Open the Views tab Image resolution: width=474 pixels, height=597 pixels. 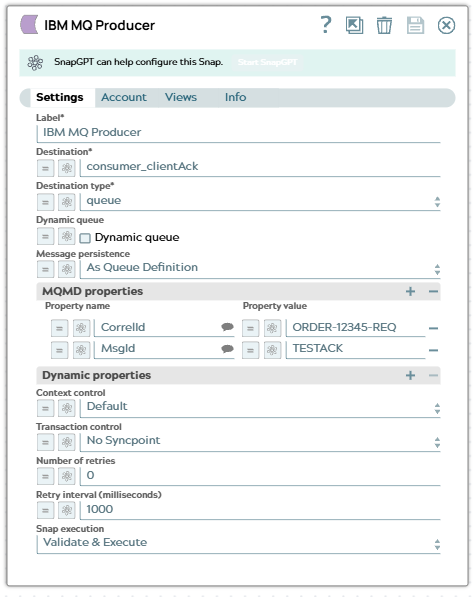pyautogui.click(x=181, y=97)
